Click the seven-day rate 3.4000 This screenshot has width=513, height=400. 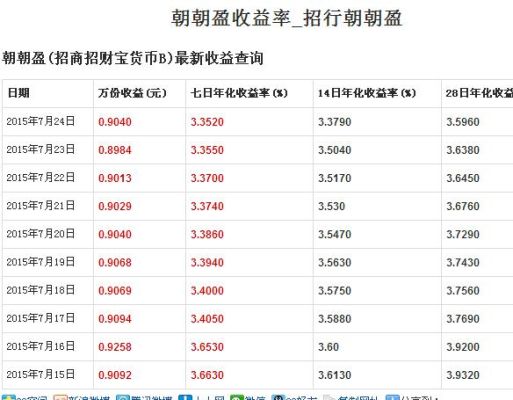207,291
